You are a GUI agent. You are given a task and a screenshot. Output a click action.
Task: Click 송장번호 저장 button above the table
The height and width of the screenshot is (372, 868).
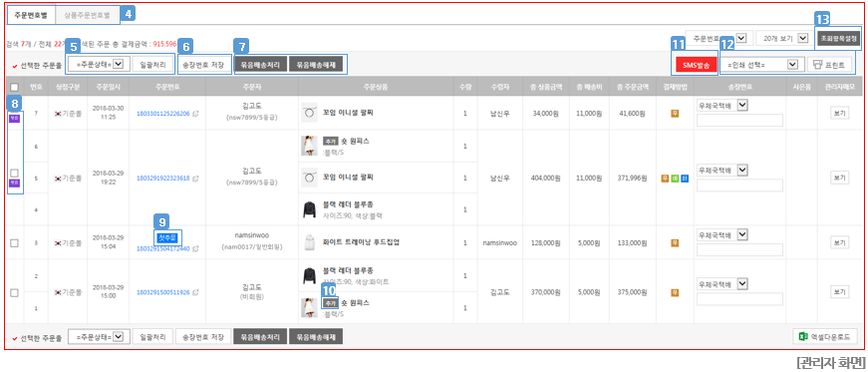coord(203,64)
